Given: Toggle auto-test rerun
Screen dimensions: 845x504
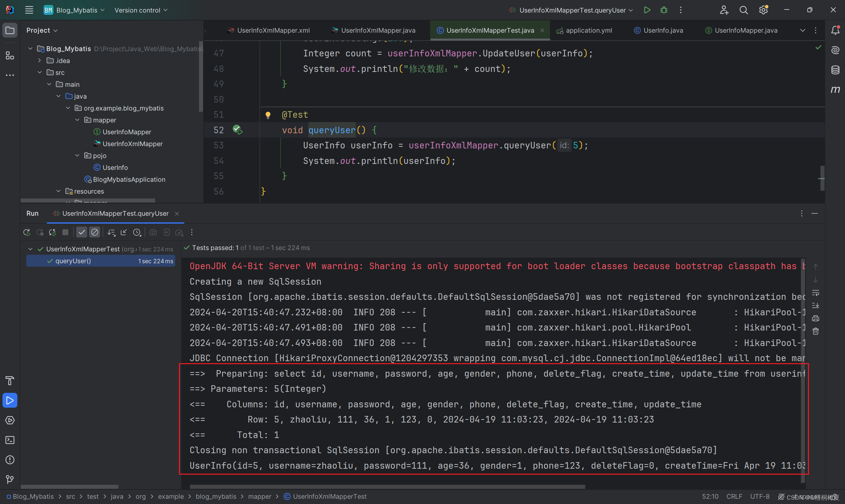Looking at the screenshot, I should [x=52, y=232].
